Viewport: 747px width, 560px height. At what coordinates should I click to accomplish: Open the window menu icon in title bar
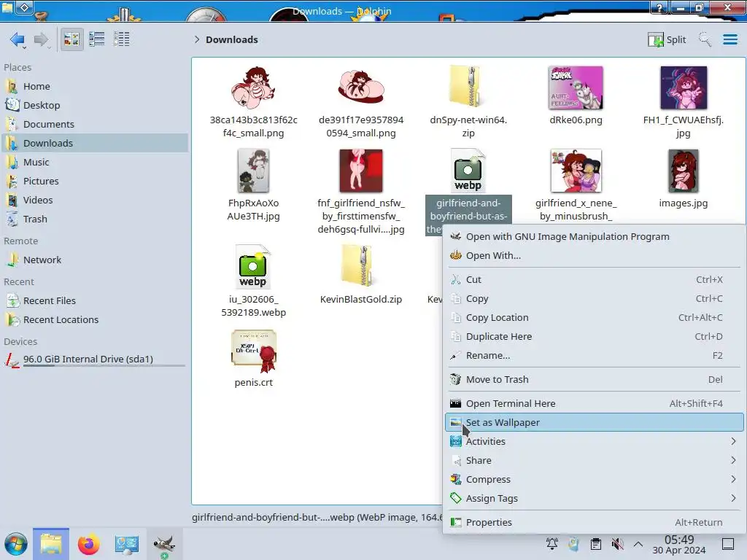coord(7,7)
